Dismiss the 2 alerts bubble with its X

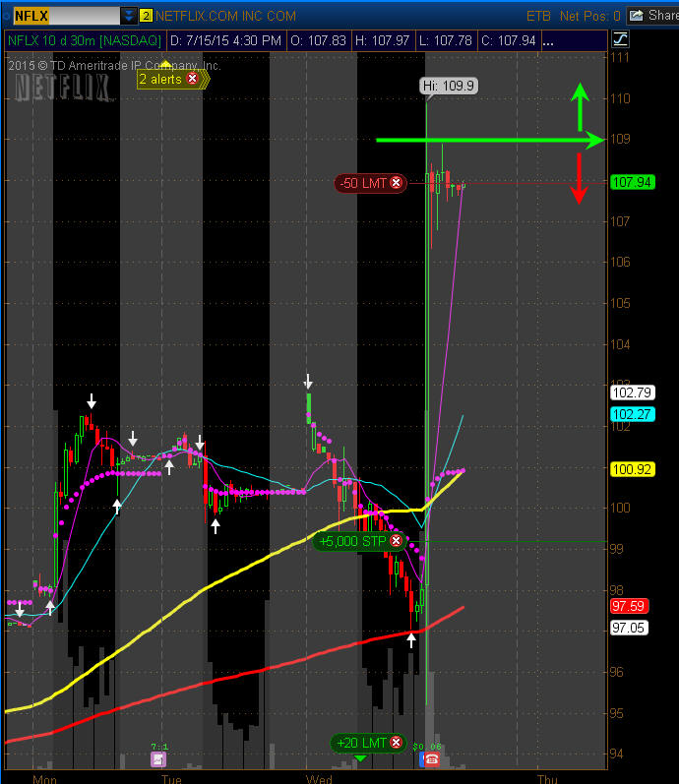pos(192,79)
